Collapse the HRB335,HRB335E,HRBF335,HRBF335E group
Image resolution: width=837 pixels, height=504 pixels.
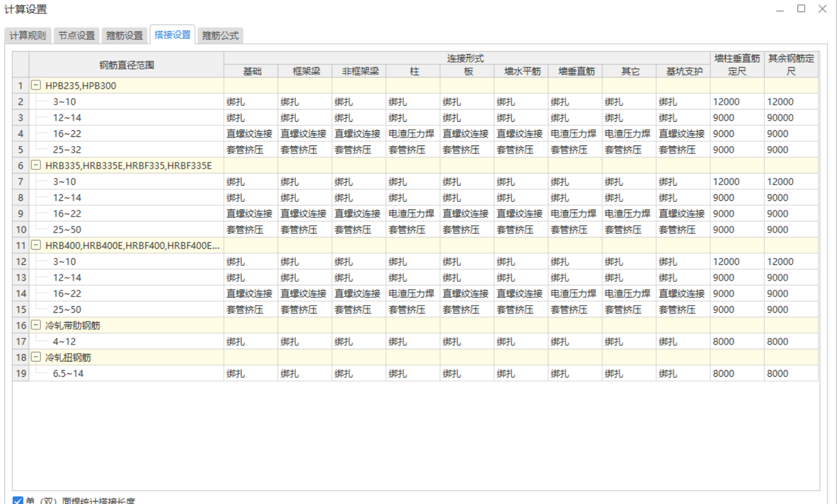pos(36,166)
